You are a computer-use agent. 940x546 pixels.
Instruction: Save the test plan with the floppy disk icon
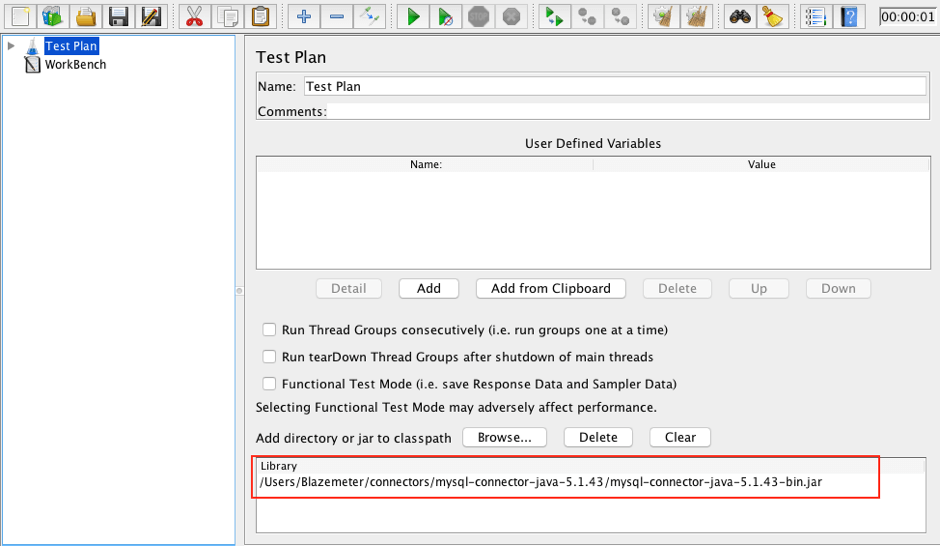click(x=119, y=16)
